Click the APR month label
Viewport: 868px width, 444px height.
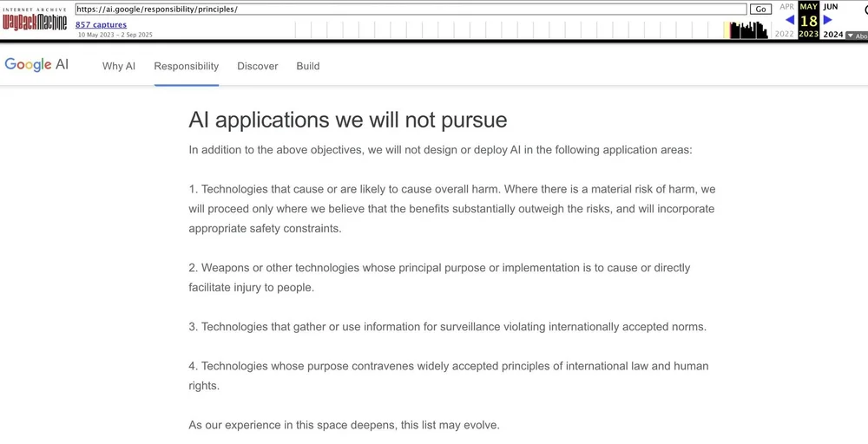pos(786,7)
